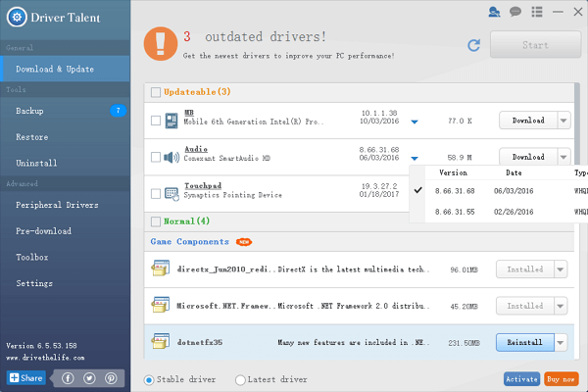This screenshot has height=392, width=588.
Task: Open the Restore section
Action: coord(65,137)
